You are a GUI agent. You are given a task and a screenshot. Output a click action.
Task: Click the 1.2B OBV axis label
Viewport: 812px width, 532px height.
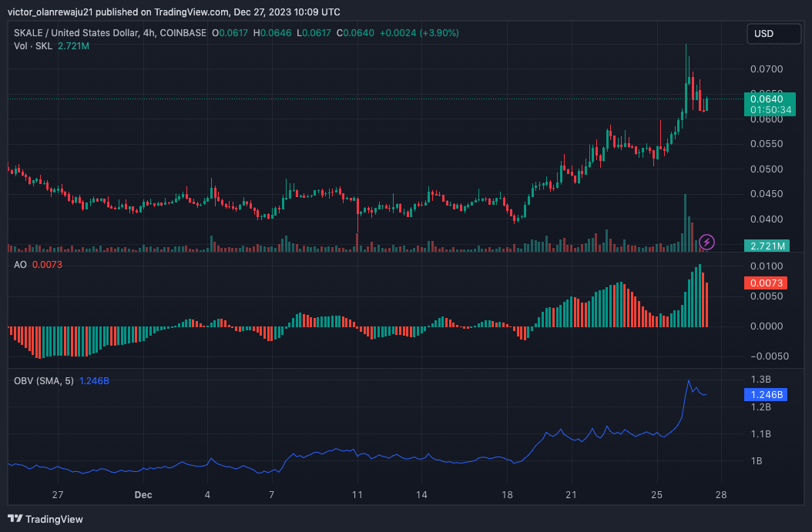(x=760, y=407)
